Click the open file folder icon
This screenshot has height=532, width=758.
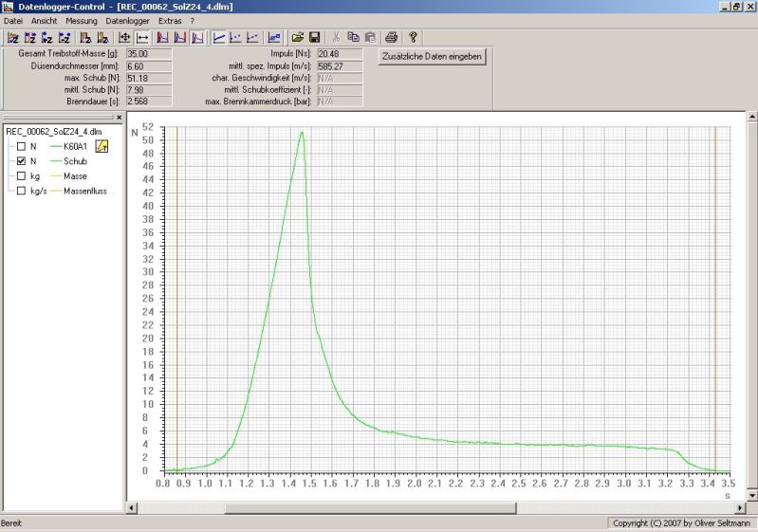299,38
